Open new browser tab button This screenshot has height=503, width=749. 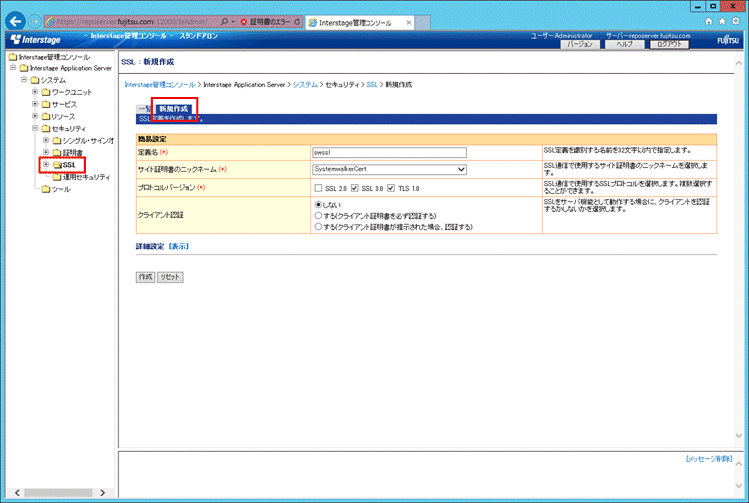(x=422, y=22)
